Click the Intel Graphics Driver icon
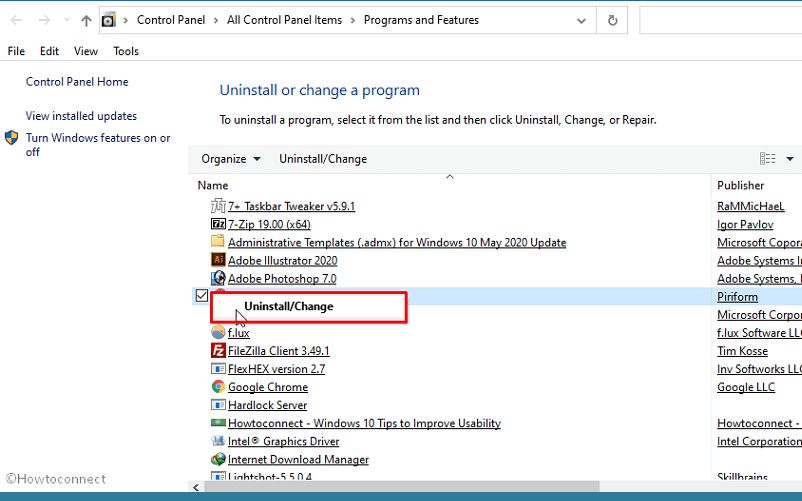 pos(218,441)
